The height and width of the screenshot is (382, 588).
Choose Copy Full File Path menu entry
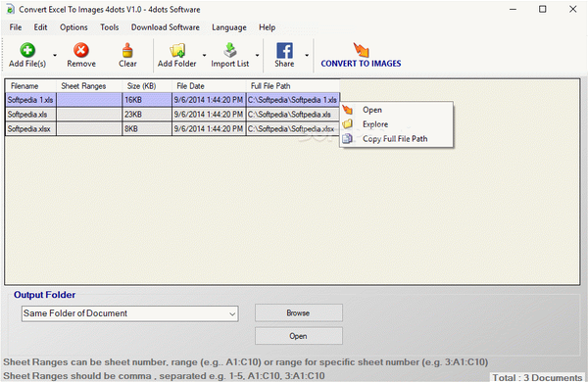coord(396,139)
